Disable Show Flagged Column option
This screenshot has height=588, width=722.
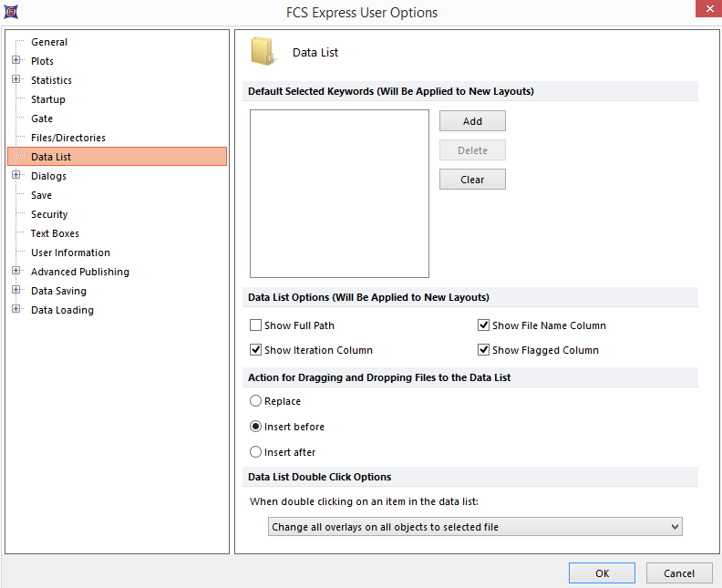pyautogui.click(x=484, y=350)
